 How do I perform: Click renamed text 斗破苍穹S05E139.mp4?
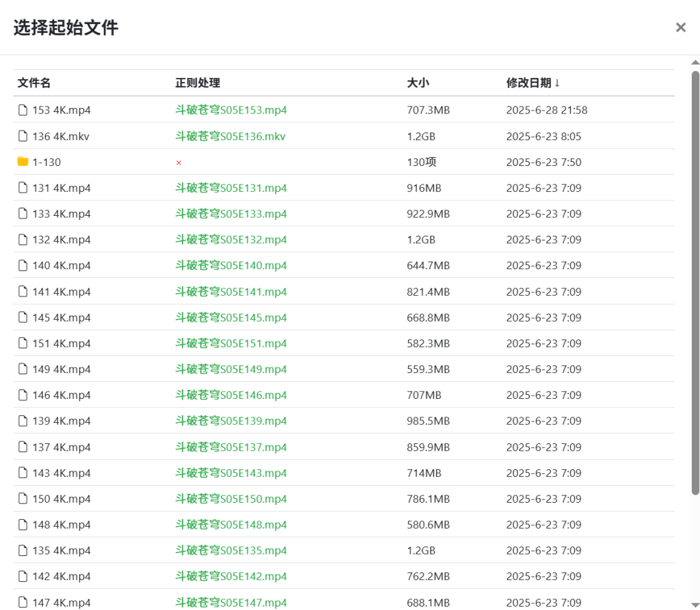[x=231, y=421]
